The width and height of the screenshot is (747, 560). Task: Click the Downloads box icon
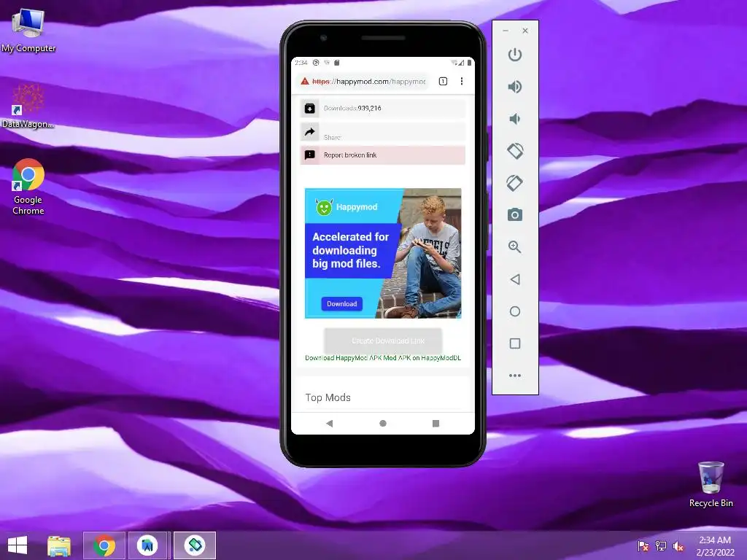(309, 108)
